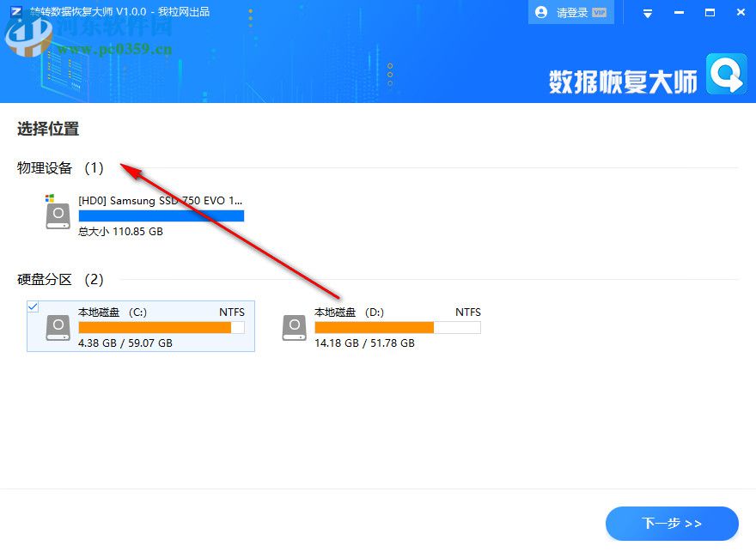Click the 下一步 >> button
Screen dimensions: 756x558
pos(672,524)
